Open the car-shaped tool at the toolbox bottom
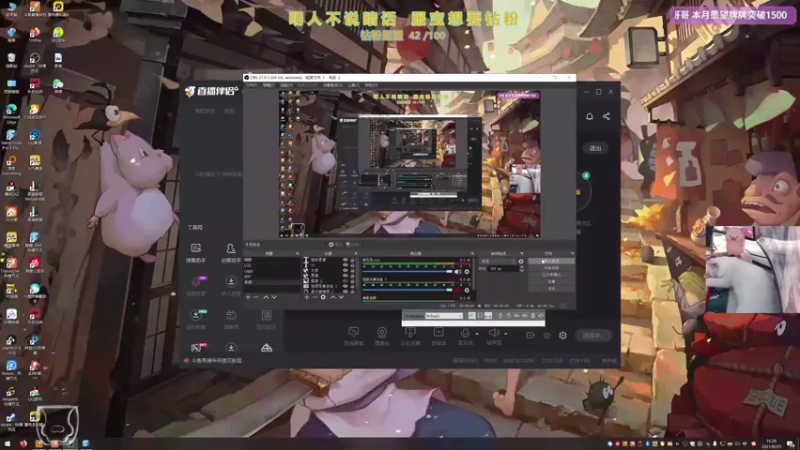The height and width of the screenshot is (450, 800). click(266, 348)
